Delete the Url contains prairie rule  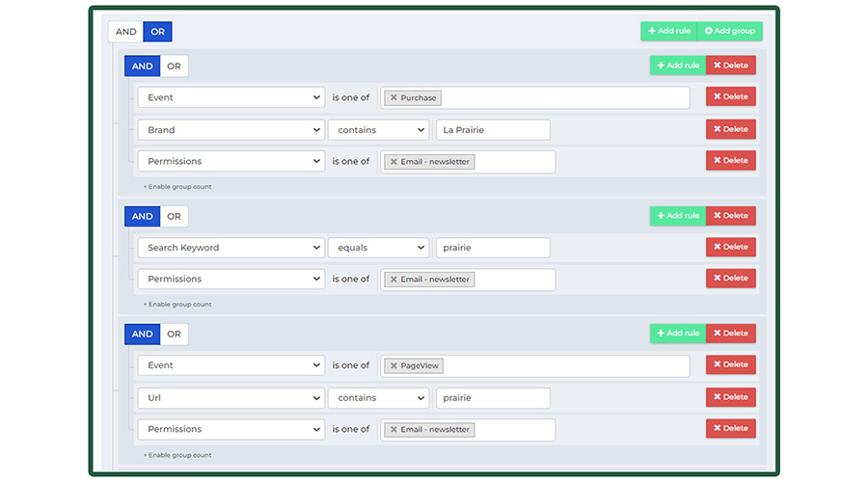[x=730, y=397]
